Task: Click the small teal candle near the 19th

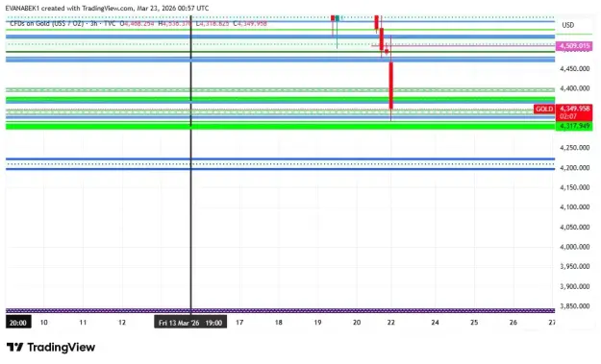Action: coord(338,18)
